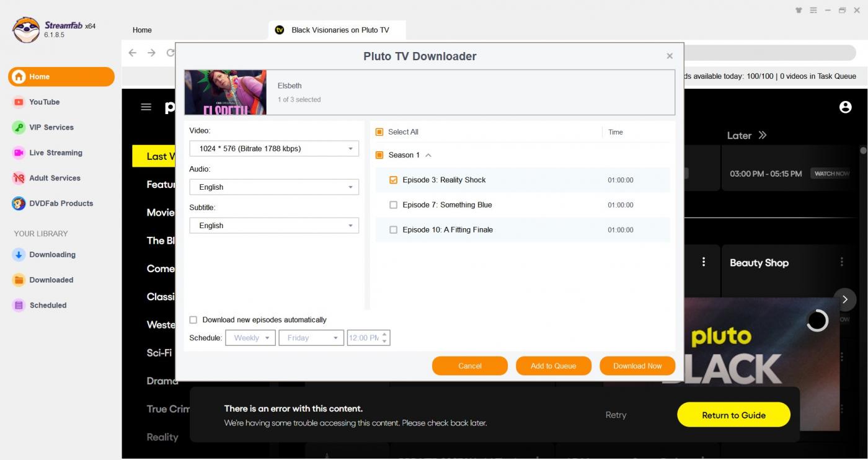Open DVDFab Products in sidebar
This screenshot has height=460, width=868.
click(61, 203)
